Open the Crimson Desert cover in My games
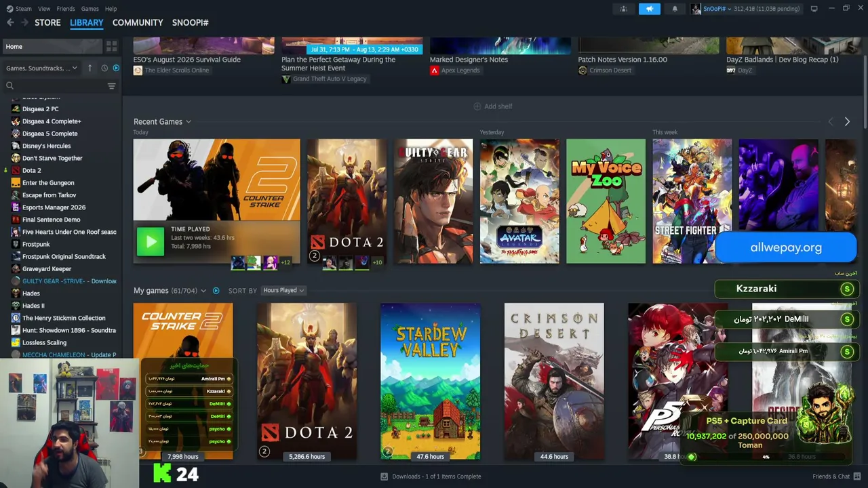This screenshot has height=488, width=868. tap(554, 381)
